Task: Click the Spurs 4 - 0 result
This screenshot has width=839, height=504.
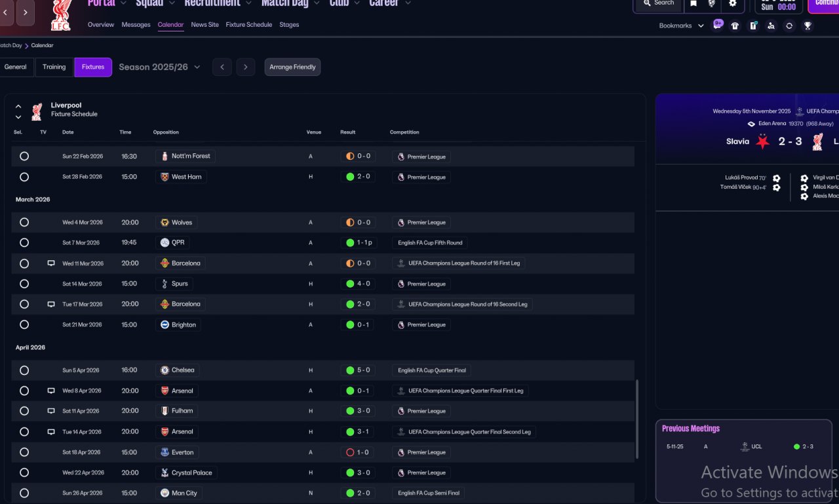Action: pyautogui.click(x=359, y=284)
